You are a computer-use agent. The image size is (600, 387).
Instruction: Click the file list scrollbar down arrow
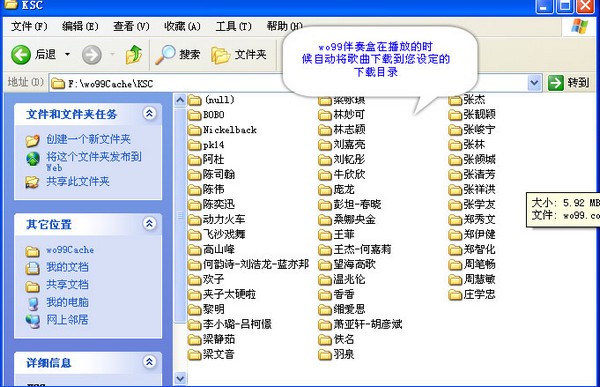tap(180, 379)
